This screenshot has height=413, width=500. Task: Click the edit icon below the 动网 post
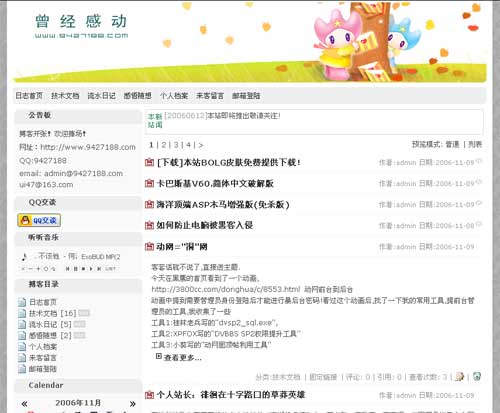click(x=459, y=376)
